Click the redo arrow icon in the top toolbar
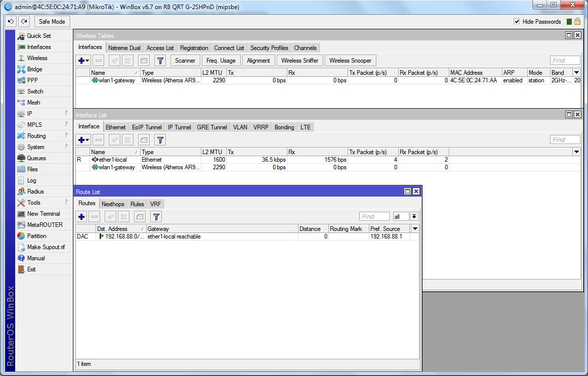 (x=24, y=22)
